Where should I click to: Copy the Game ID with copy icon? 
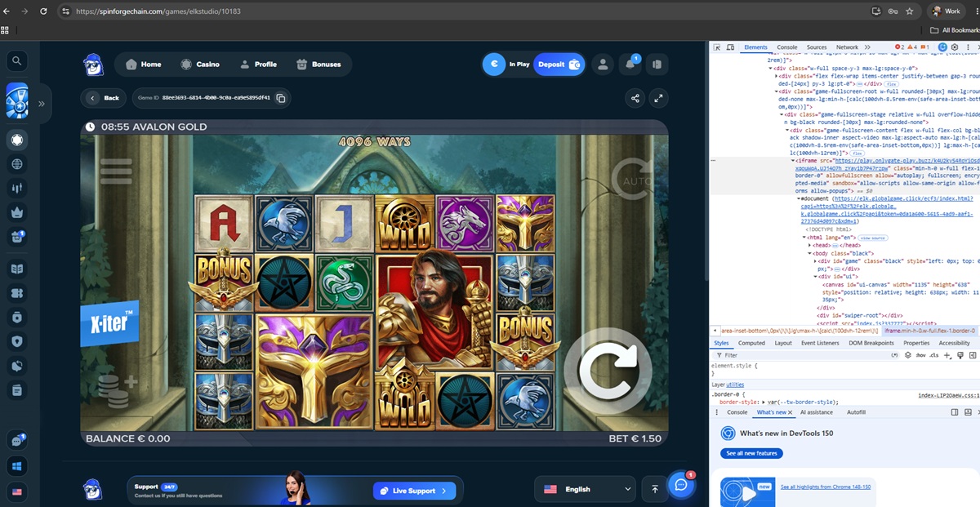click(x=281, y=98)
